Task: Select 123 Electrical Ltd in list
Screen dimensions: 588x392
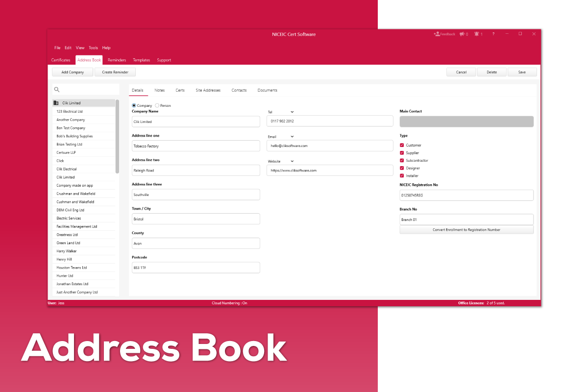Action: pyautogui.click(x=84, y=112)
